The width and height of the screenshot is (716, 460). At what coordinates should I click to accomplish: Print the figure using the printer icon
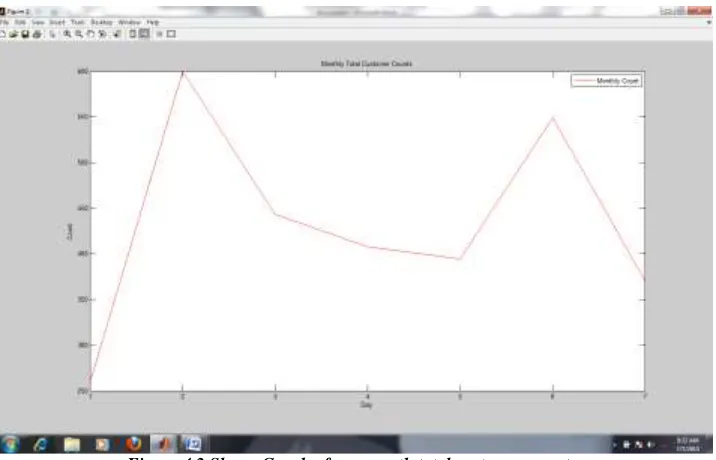[x=37, y=34]
